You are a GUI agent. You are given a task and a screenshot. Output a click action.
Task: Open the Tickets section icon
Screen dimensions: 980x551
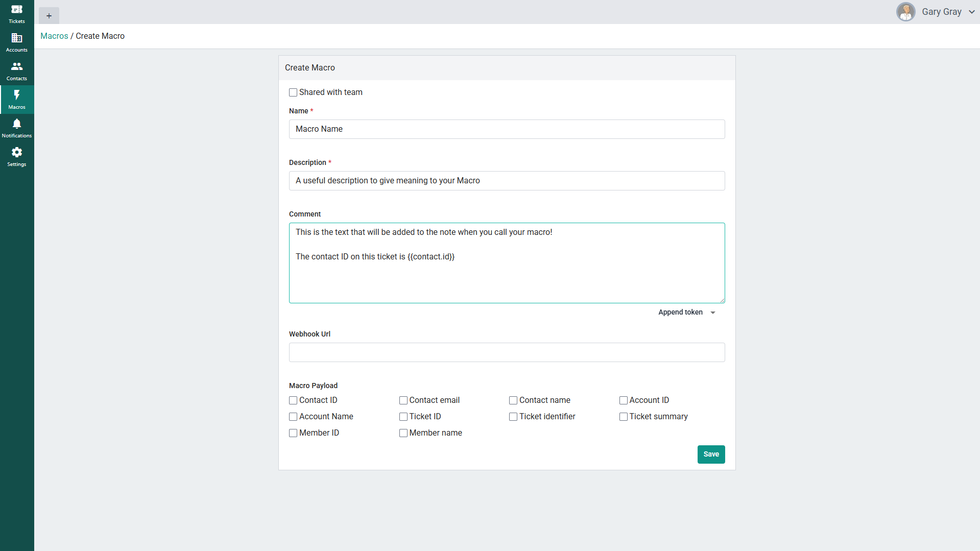coord(17,10)
